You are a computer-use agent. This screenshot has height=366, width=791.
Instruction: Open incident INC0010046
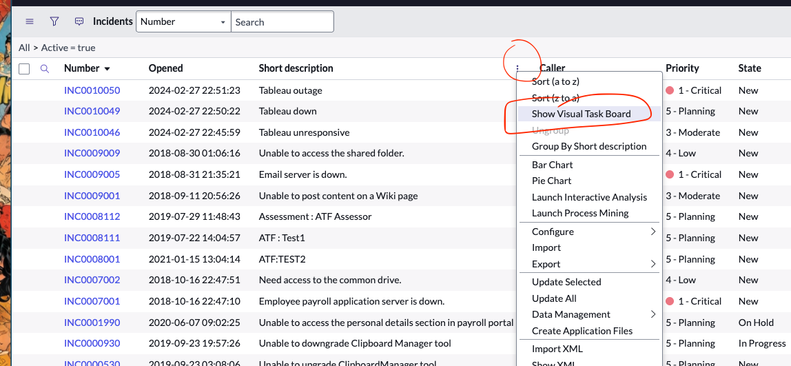[x=92, y=133]
